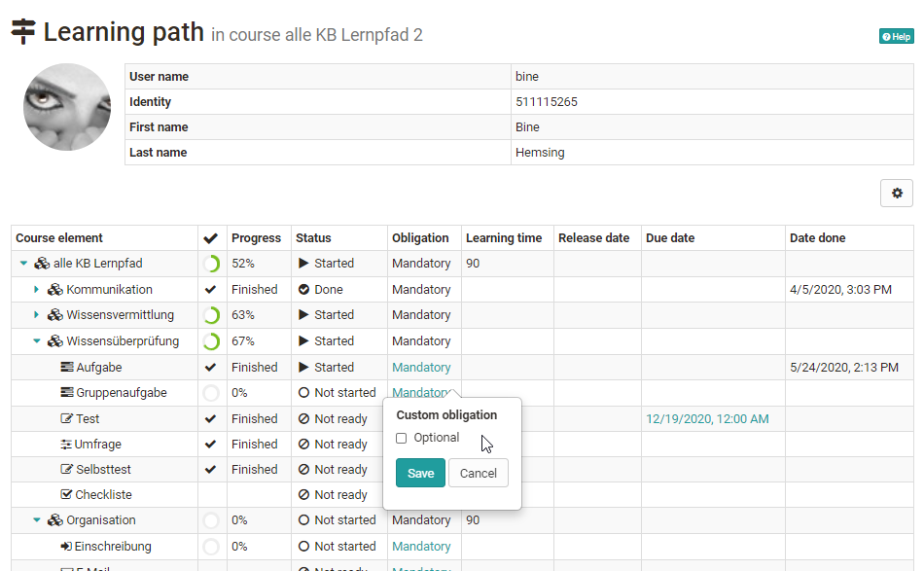This screenshot has width=924, height=571.
Task: Click the Aufgabe task element icon
Action: 67,368
